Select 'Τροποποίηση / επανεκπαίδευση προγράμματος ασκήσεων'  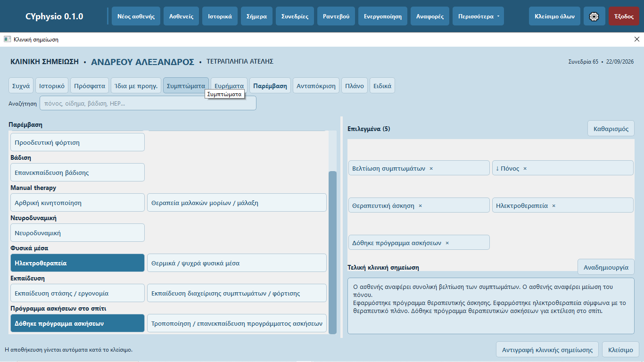(237, 323)
